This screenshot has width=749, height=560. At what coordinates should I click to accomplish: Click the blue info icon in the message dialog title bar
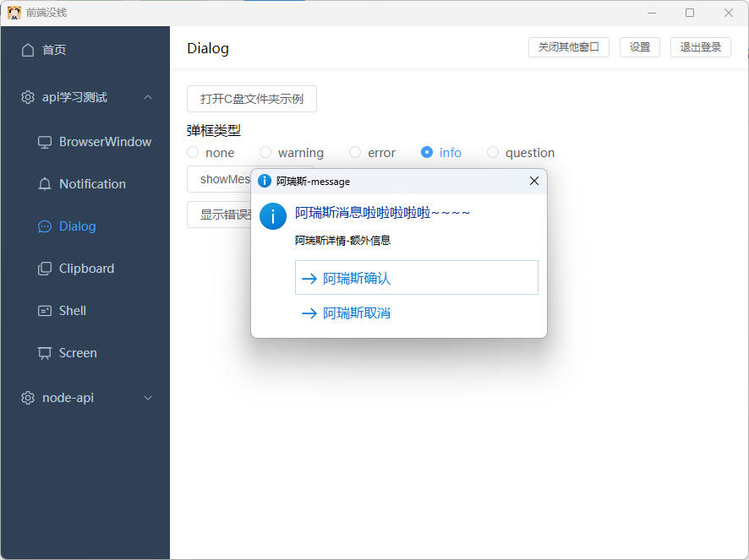point(264,181)
